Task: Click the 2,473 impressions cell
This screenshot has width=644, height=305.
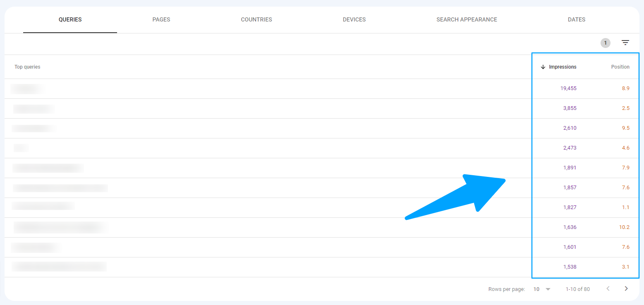Action: [x=570, y=148]
